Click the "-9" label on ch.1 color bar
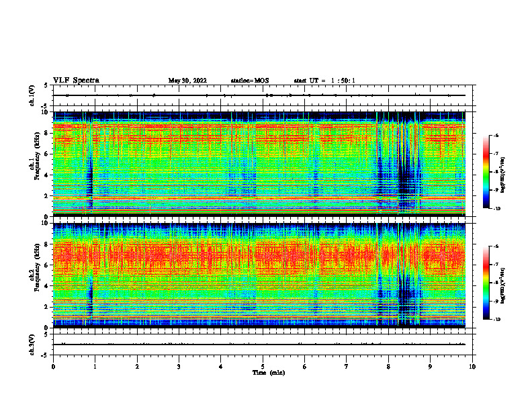 (496, 190)
